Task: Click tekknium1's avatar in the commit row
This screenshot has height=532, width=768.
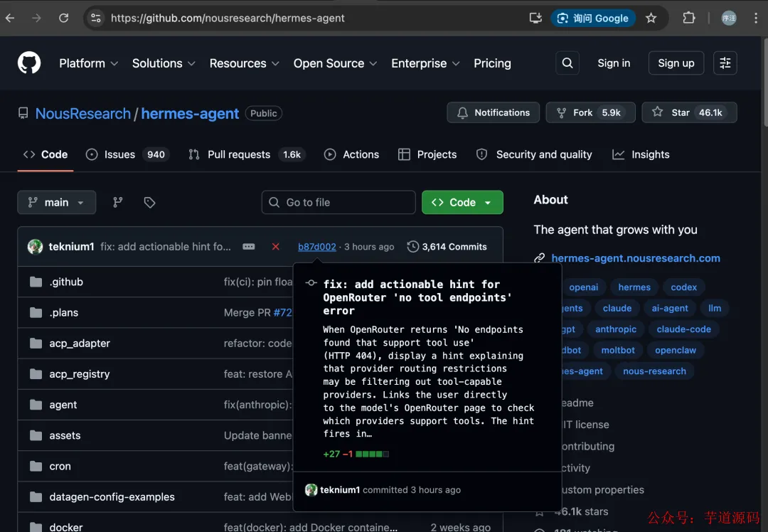Action: point(36,246)
